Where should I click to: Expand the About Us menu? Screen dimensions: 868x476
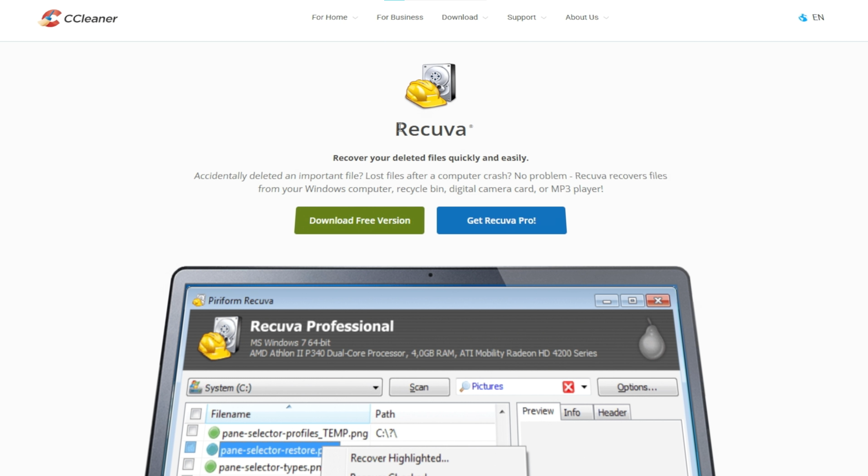587,17
